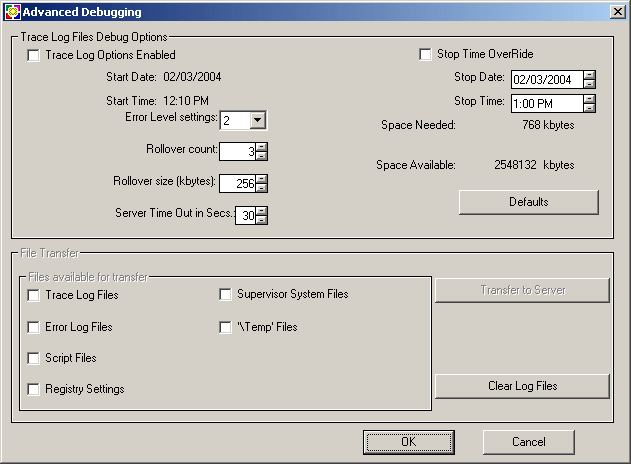Close the Advanced Debugging window
Image resolution: width=631 pixels, height=464 pixels.
618,12
